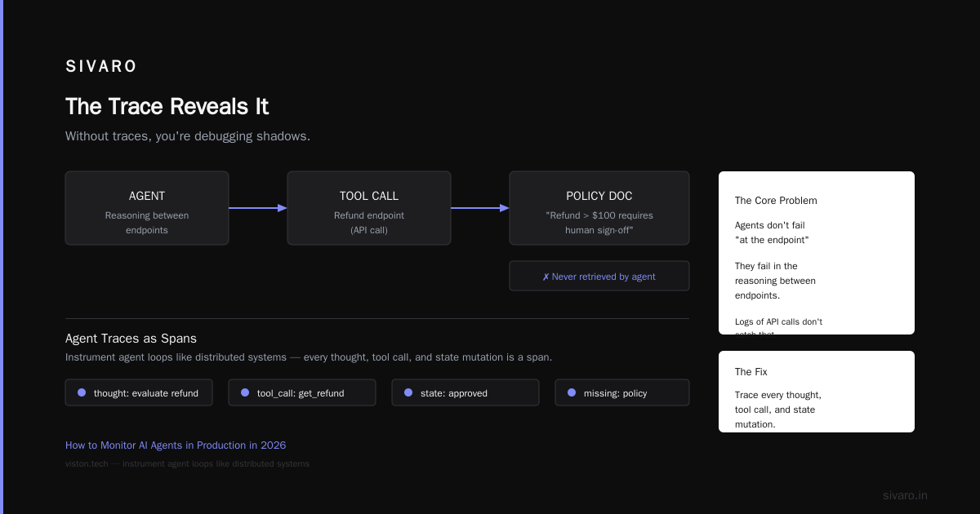Image resolution: width=980 pixels, height=514 pixels.
Task: Click "The Fix" card title
Action: click(x=751, y=372)
